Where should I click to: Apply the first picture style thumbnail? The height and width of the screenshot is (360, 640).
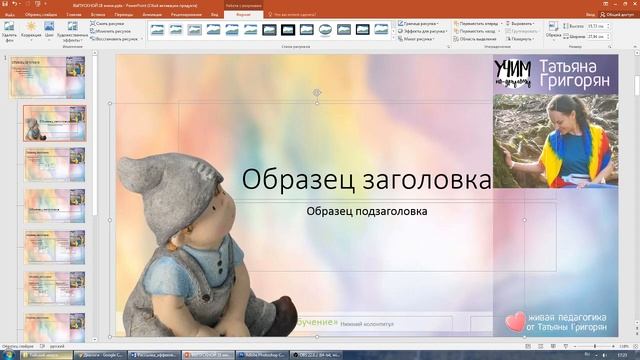coord(157,29)
